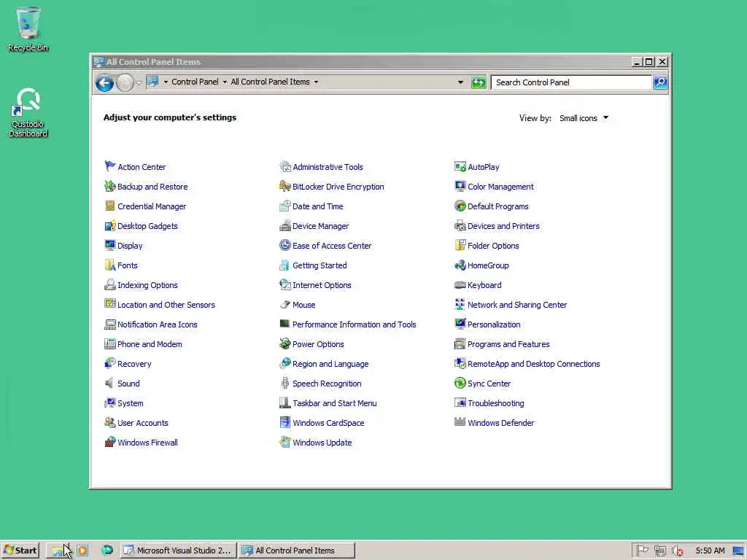This screenshot has height=560, width=747.
Task: Click the Sync Center green icon
Action: (460, 383)
